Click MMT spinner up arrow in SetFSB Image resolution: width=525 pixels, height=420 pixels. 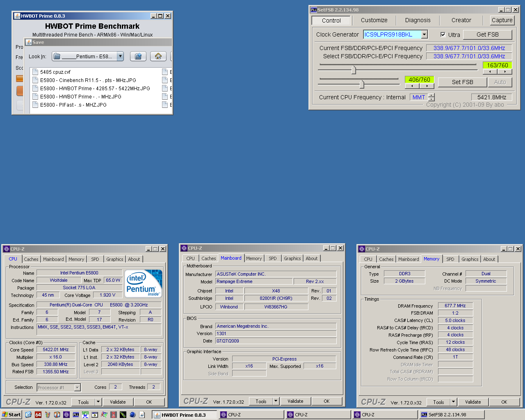pyautogui.click(x=431, y=95)
